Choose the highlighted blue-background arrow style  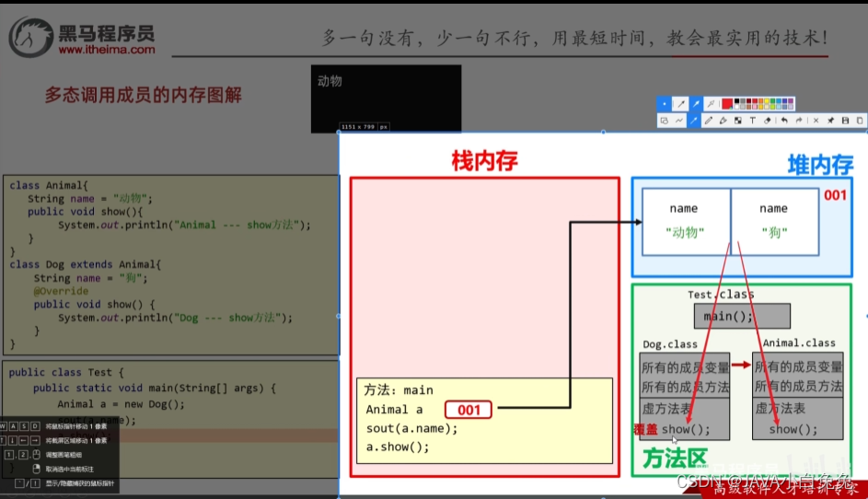click(696, 103)
